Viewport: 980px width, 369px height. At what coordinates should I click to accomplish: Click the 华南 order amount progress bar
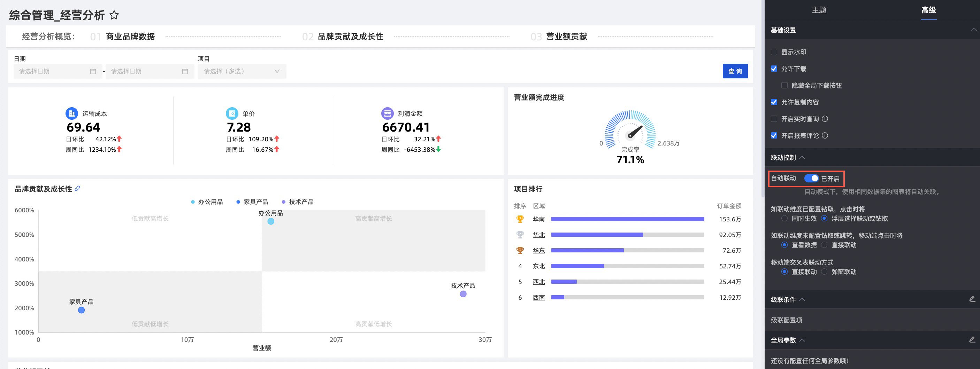tap(628, 219)
